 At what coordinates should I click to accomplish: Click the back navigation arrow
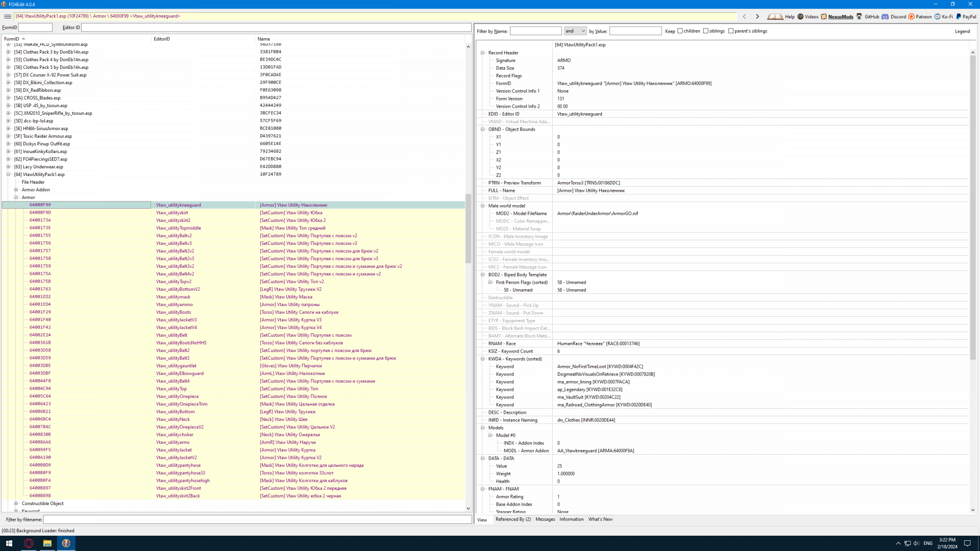click(x=744, y=16)
